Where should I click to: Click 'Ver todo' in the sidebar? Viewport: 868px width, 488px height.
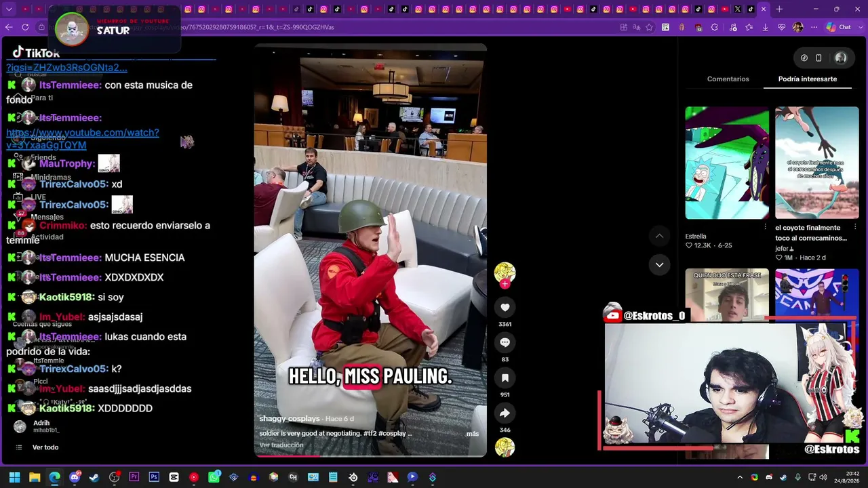[45, 447]
